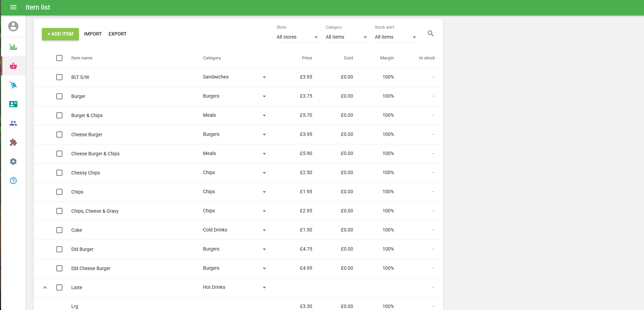The image size is (644, 310).
Task: Click the user account avatar icon
Action: 13,26
